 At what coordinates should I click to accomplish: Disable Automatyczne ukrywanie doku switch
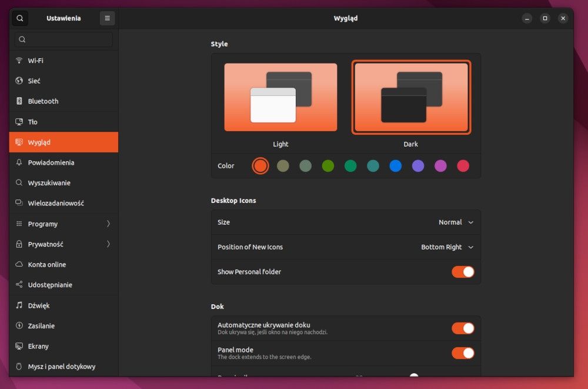pyautogui.click(x=463, y=328)
